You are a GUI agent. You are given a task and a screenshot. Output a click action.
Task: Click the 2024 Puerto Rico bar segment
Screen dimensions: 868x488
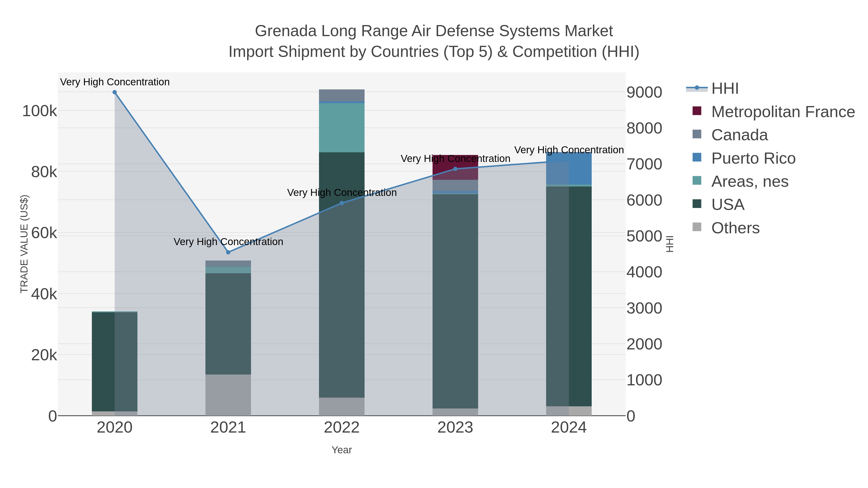click(569, 168)
